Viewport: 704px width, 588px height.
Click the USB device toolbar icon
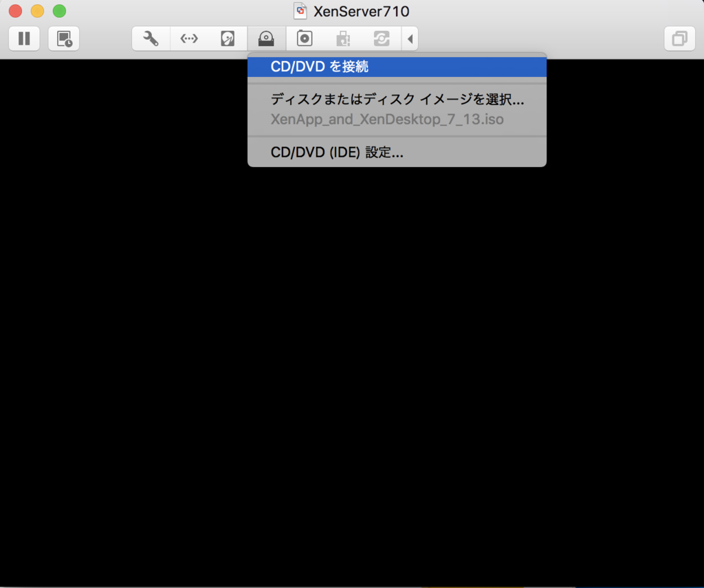[343, 38]
